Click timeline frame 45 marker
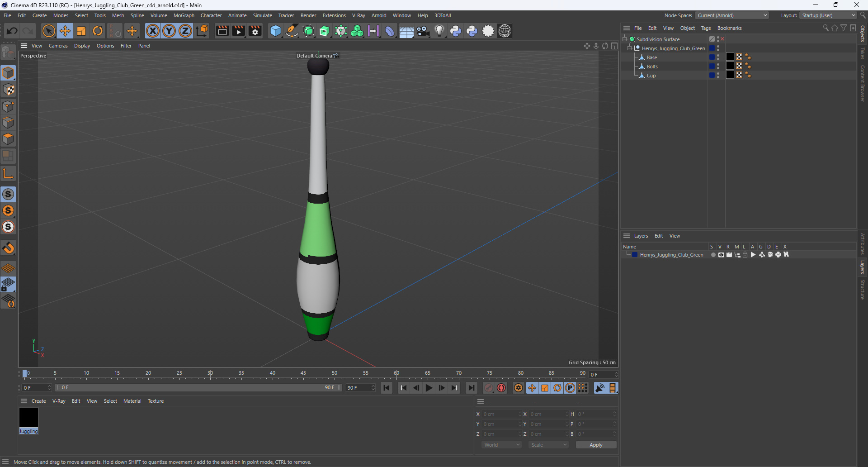Screen dimensions: 868x467 coord(303,373)
